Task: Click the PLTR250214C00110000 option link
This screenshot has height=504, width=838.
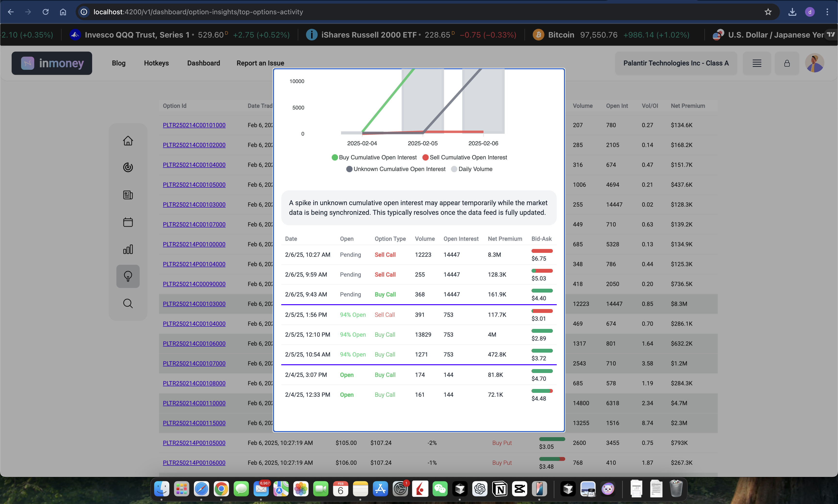Action: pyautogui.click(x=194, y=403)
